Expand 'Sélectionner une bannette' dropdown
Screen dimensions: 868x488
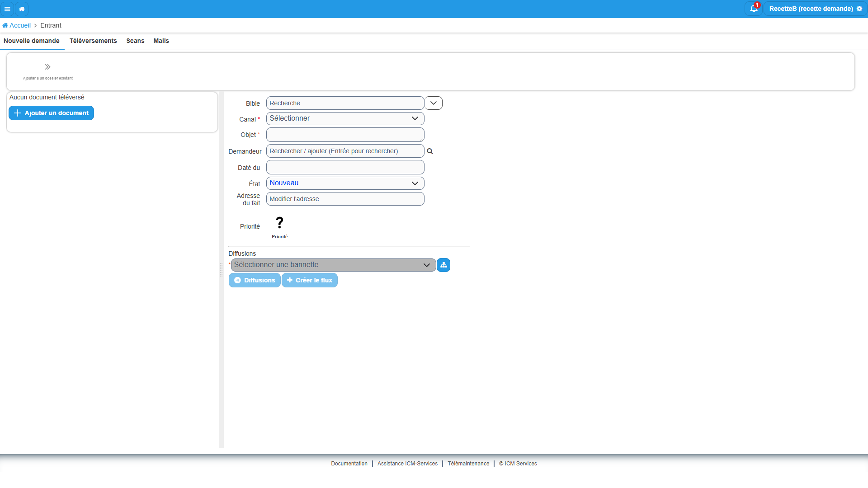[x=333, y=265]
